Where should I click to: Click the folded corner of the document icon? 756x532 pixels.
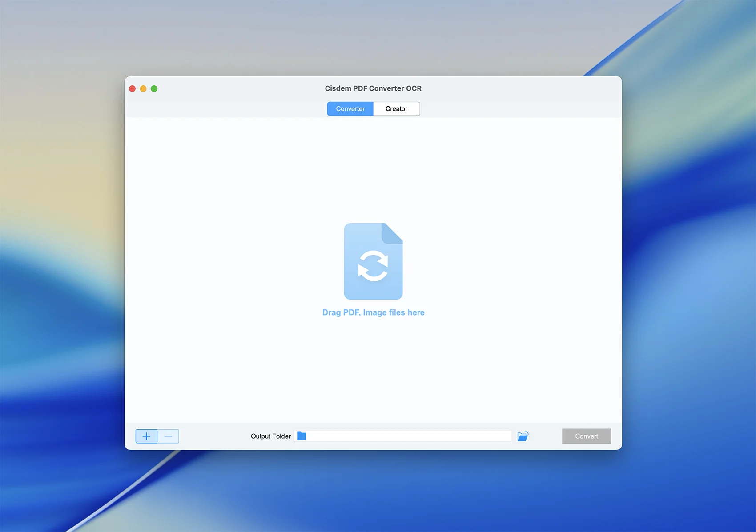pyautogui.click(x=393, y=233)
